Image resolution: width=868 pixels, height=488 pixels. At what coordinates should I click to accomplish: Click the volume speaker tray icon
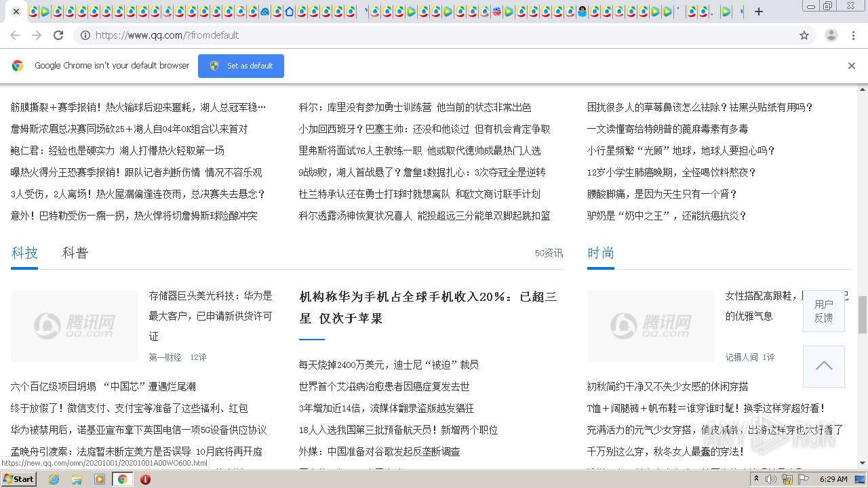[771, 479]
